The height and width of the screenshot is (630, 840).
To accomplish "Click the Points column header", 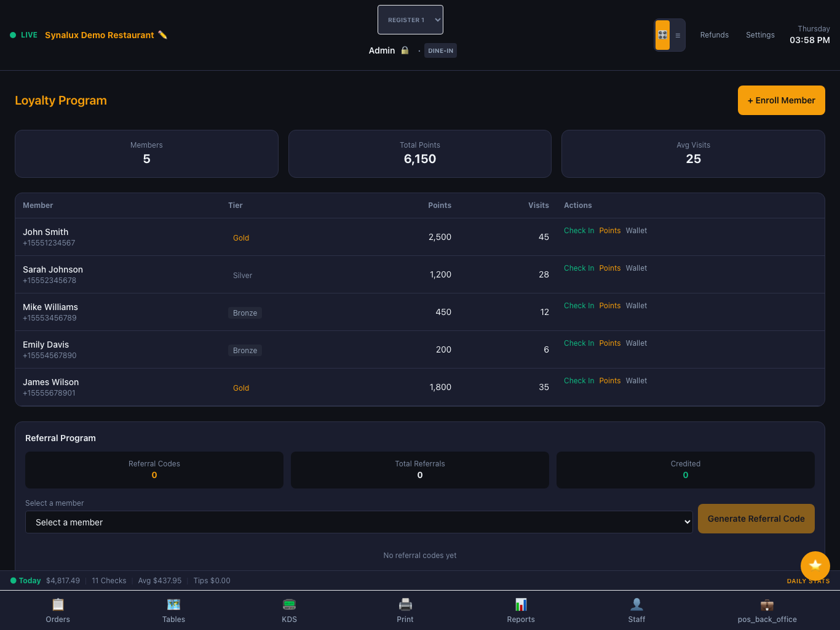I will tap(440, 205).
